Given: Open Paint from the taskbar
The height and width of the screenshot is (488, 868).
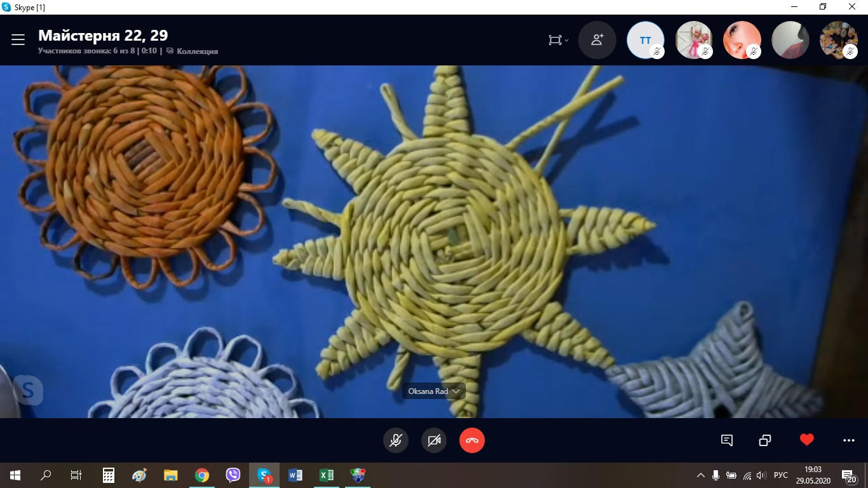Looking at the screenshot, I should 139,475.
